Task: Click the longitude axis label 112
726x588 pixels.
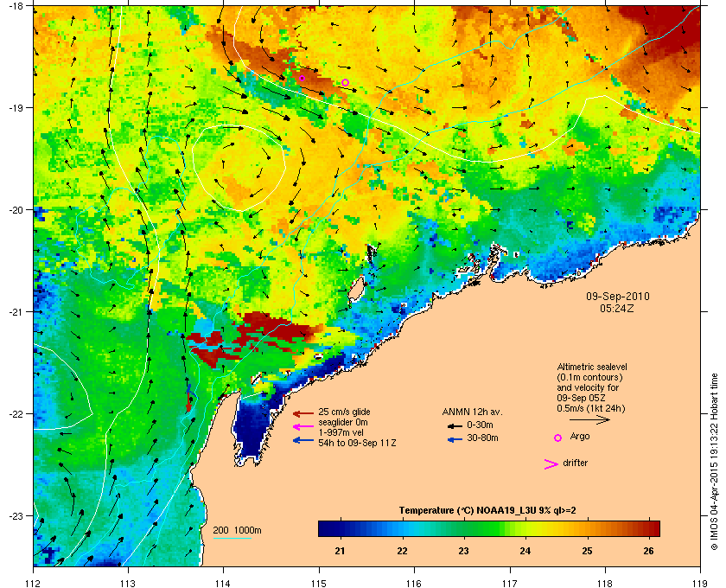Action: coord(33,583)
